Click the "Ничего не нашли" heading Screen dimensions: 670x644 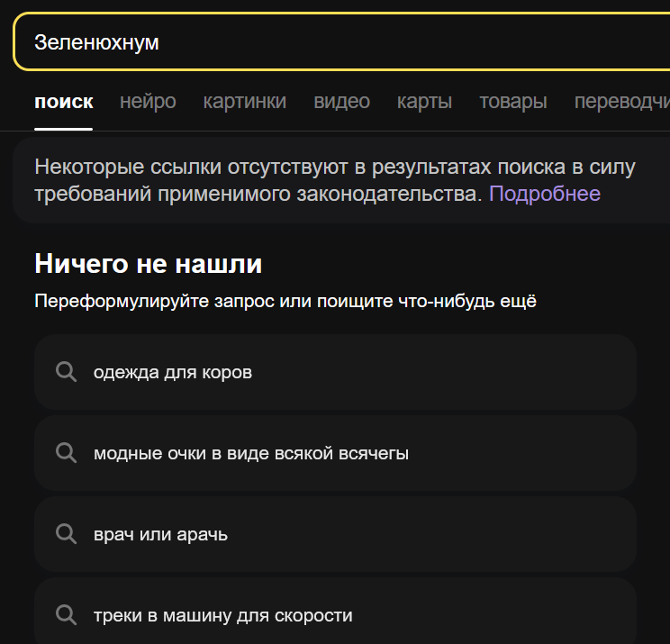tap(148, 264)
